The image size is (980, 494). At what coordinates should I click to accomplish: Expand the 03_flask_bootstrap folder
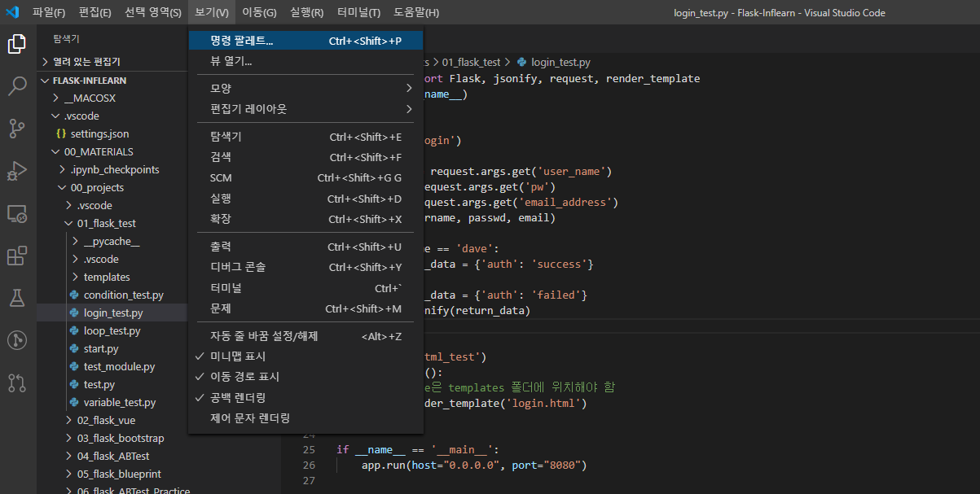(112, 438)
